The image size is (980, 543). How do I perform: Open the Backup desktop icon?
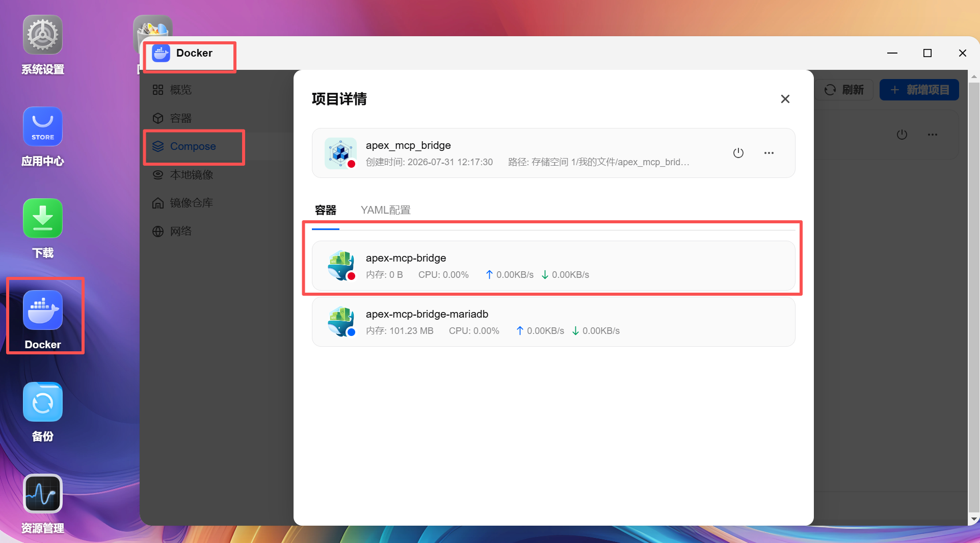click(43, 402)
